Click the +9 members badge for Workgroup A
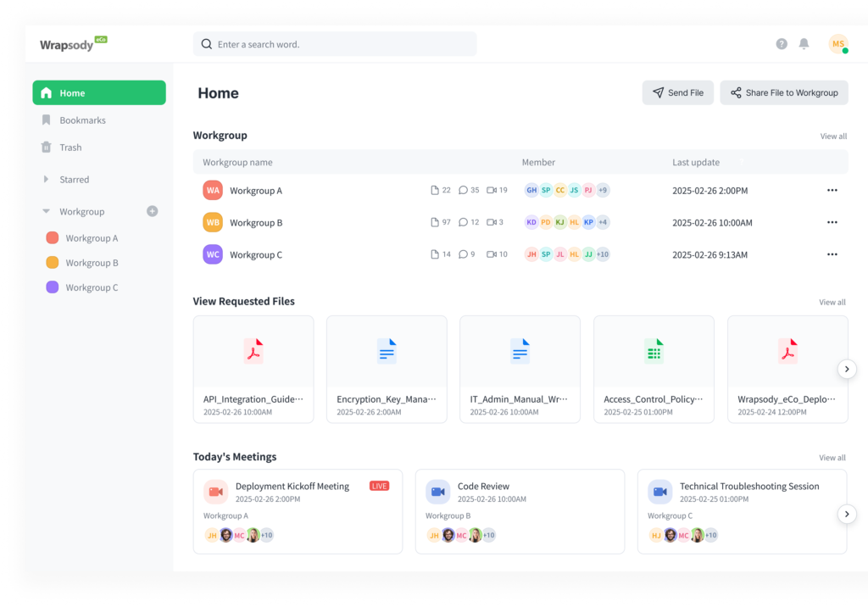Viewport: 868px width, 607px height. [603, 190]
